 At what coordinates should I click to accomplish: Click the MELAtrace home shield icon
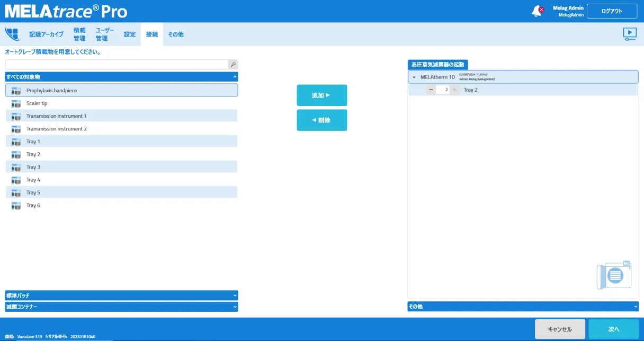point(12,34)
